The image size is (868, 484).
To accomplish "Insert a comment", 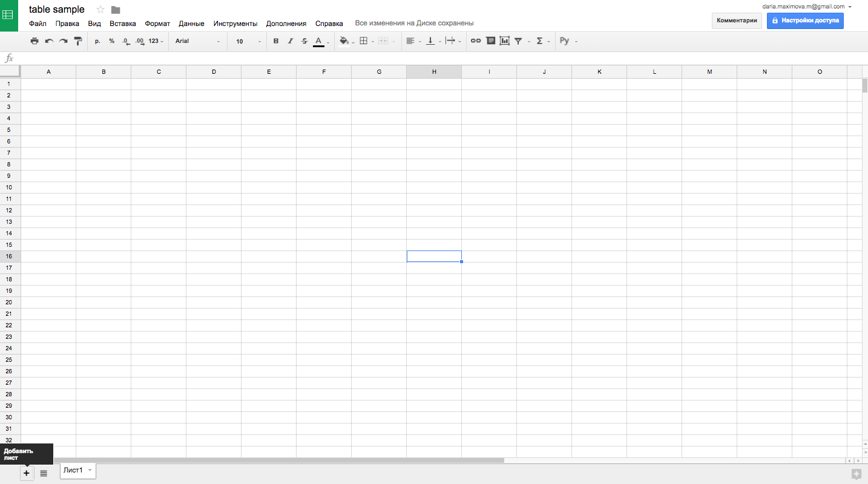I will tap(490, 41).
